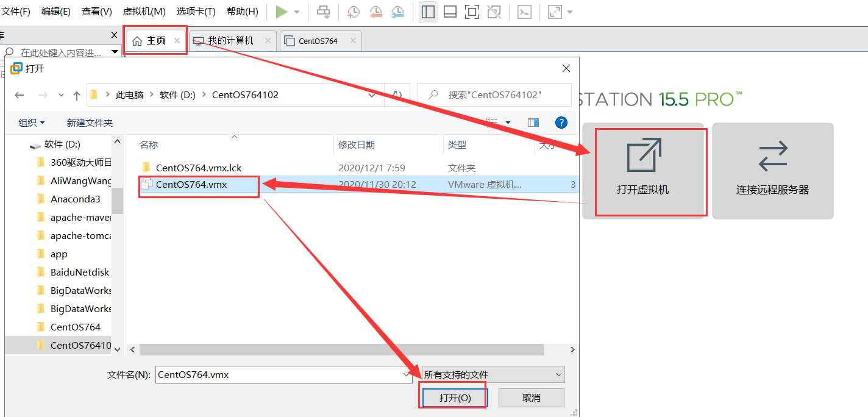This screenshot has height=417, width=868.
Task: Select the BaiduNetdisk folder in tree
Action: 80,272
